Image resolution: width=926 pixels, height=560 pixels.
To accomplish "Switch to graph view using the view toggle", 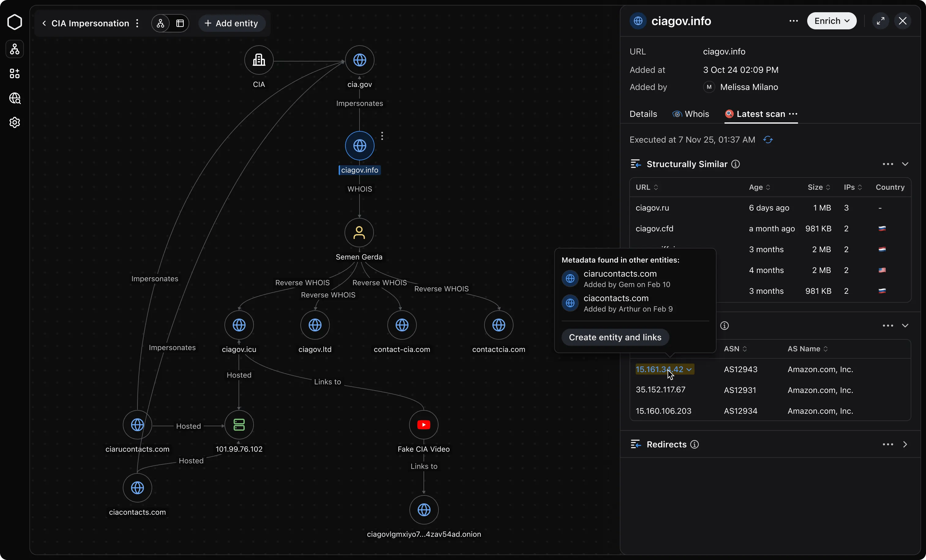I will 161,23.
